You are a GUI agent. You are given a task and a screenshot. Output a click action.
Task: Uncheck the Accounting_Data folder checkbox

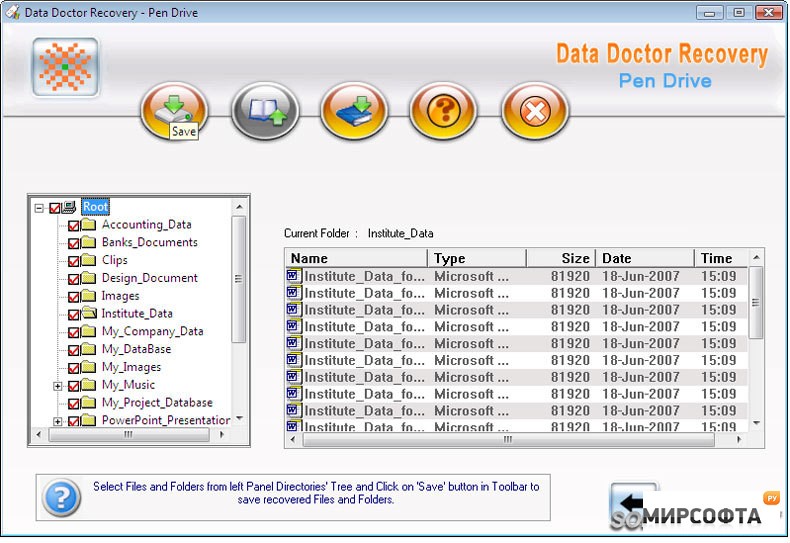click(74, 226)
